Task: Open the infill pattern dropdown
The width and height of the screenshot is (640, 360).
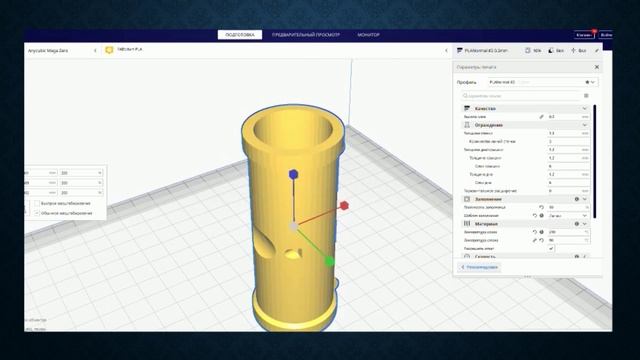Action: click(568, 216)
